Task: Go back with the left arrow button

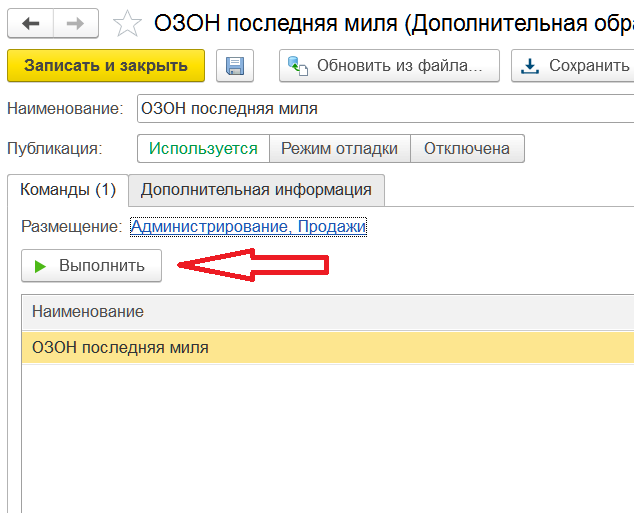Action: pos(31,23)
